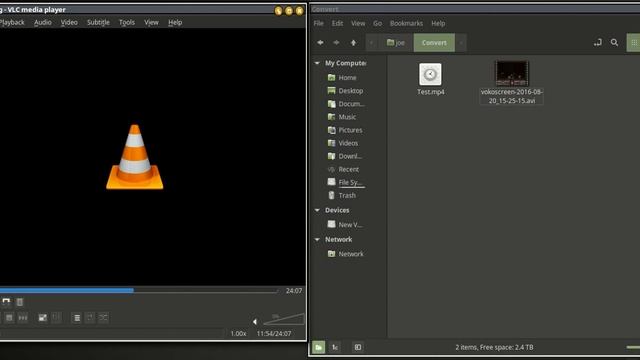Open the Subtitle menu in VLC
The height and width of the screenshot is (360, 640).
[x=98, y=22]
